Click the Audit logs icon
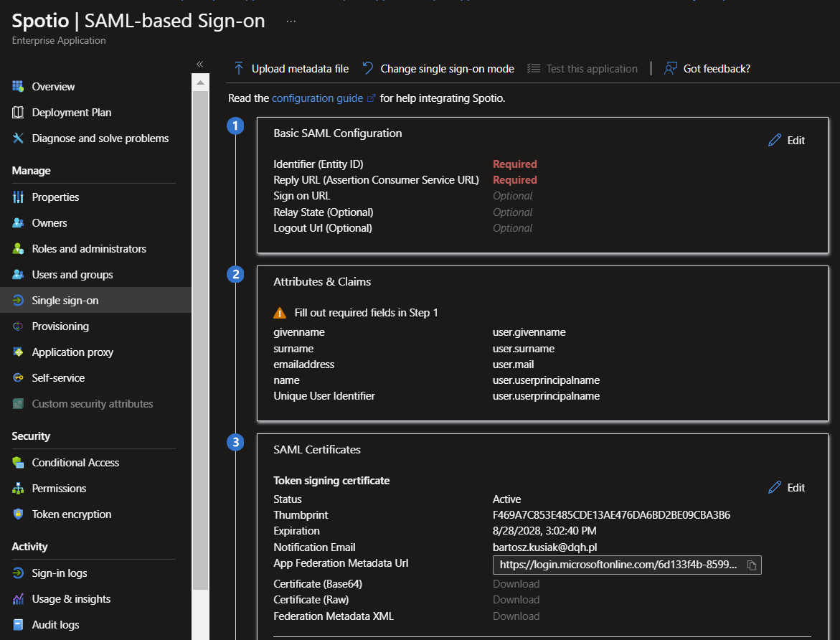Viewport: 840px width, 640px height. (x=18, y=624)
